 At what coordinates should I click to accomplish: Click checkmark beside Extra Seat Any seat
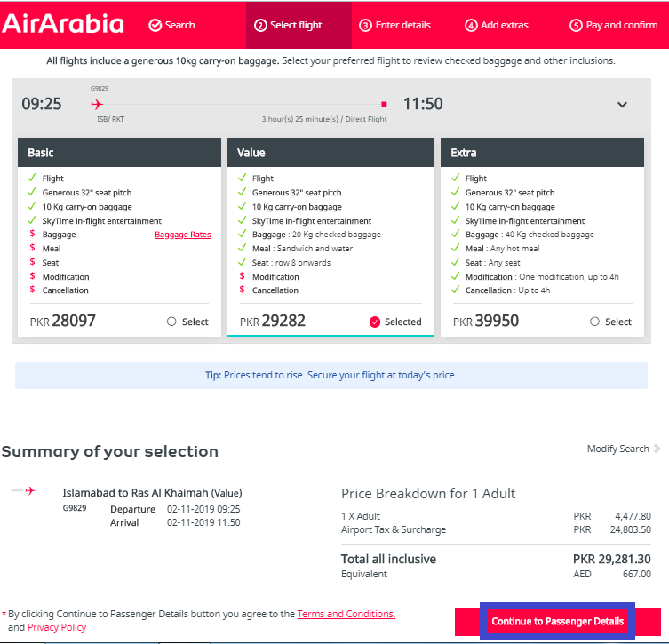tap(455, 262)
